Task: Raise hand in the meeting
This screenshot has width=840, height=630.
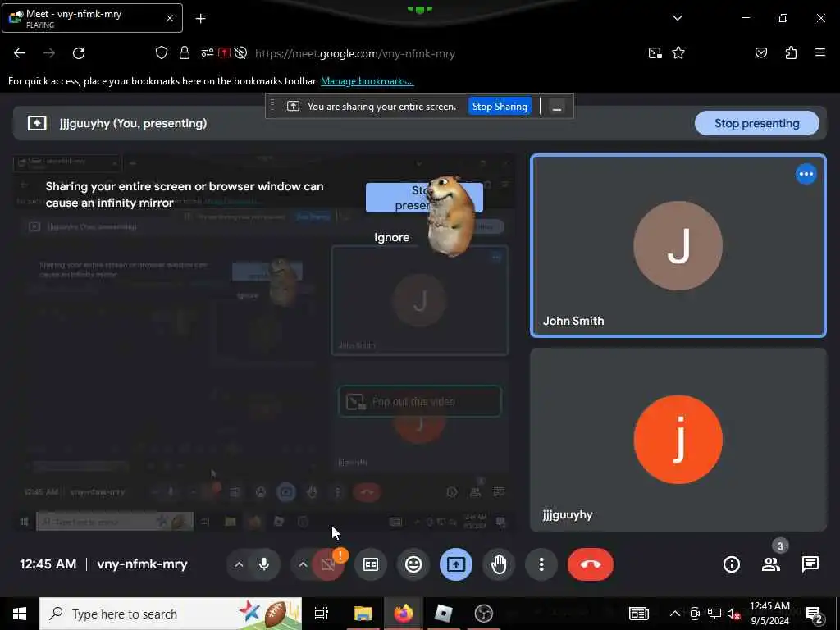Action: [x=499, y=564]
